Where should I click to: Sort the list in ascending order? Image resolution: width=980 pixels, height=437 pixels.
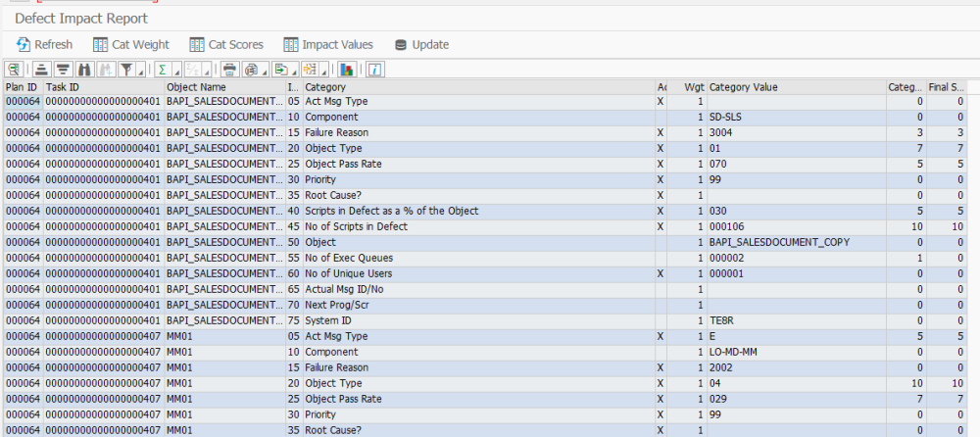pos(41,70)
